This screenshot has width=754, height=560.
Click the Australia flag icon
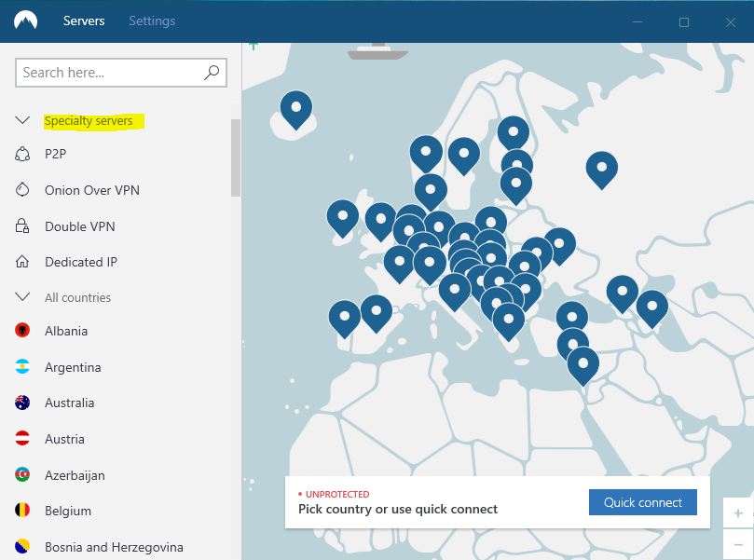click(x=22, y=403)
